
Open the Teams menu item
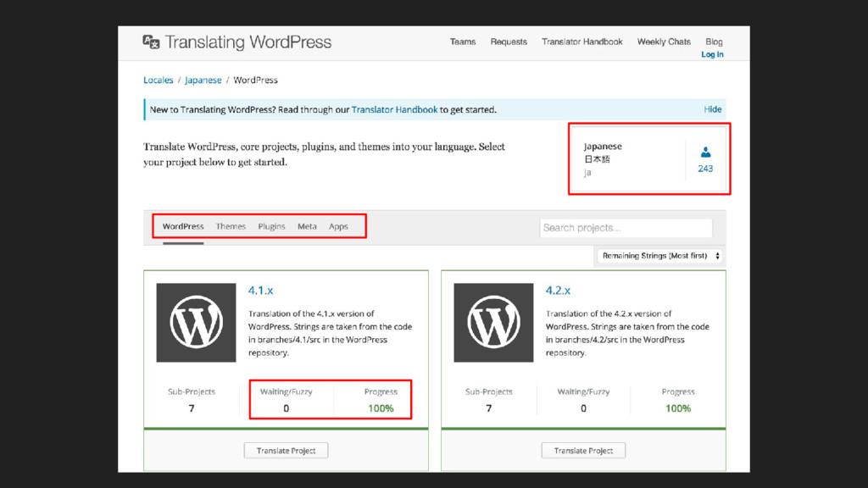[x=463, y=42]
